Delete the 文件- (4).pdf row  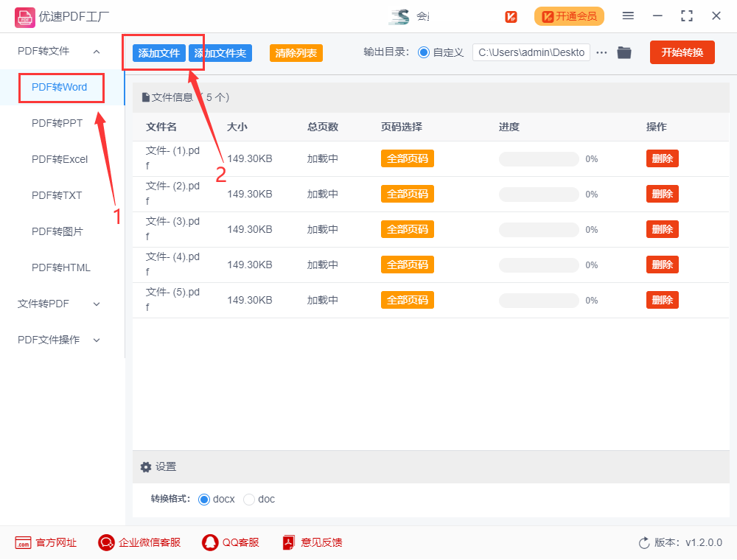[x=663, y=265]
